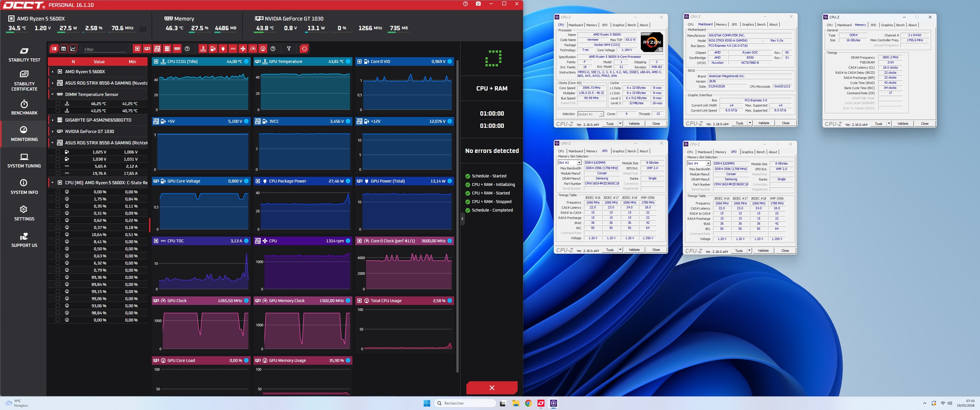The height and width of the screenshot is (410, 980).
Task: Collapse the CPU [#0] C-State Residency group
Action: 52,183
